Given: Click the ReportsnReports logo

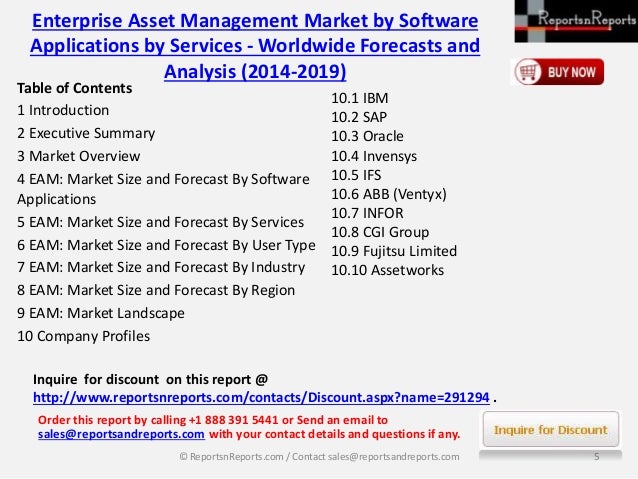Looking at the screenshot, I should 576,21.
